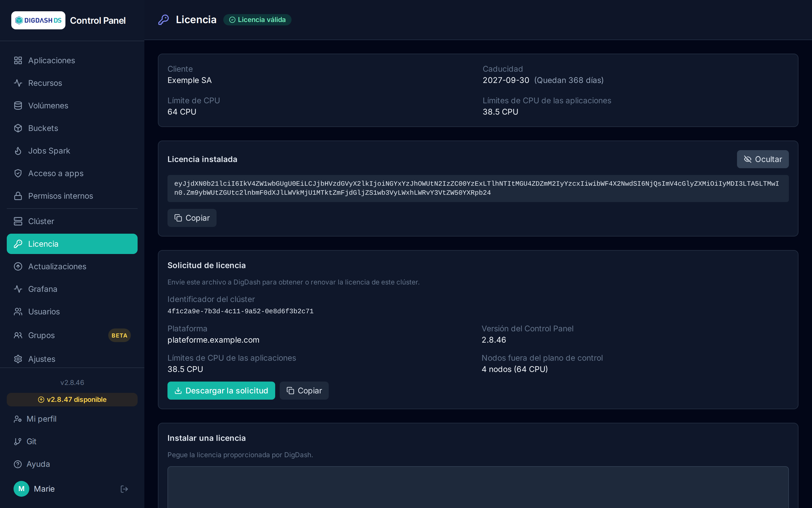Click cluster identifier 4f1c2a9e-7b3d-4c11-9a52-0e8d6f3b2c71
This screenshot has height=508, width=812.
coord(240,311)
